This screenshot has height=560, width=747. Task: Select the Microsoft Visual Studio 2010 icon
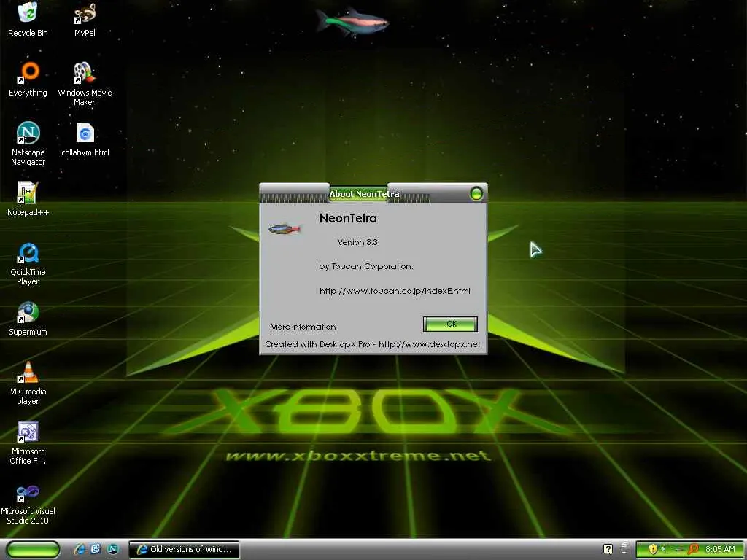(28, 493)
